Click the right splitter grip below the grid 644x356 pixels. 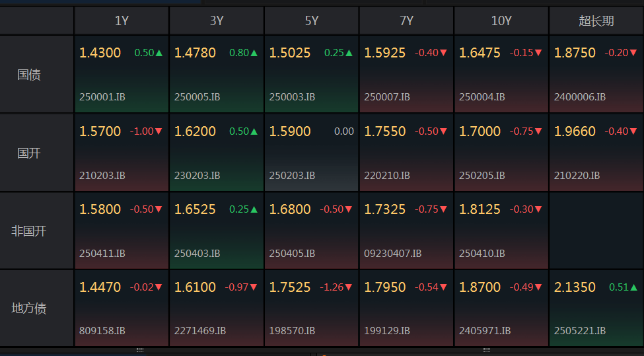point(487,349)
